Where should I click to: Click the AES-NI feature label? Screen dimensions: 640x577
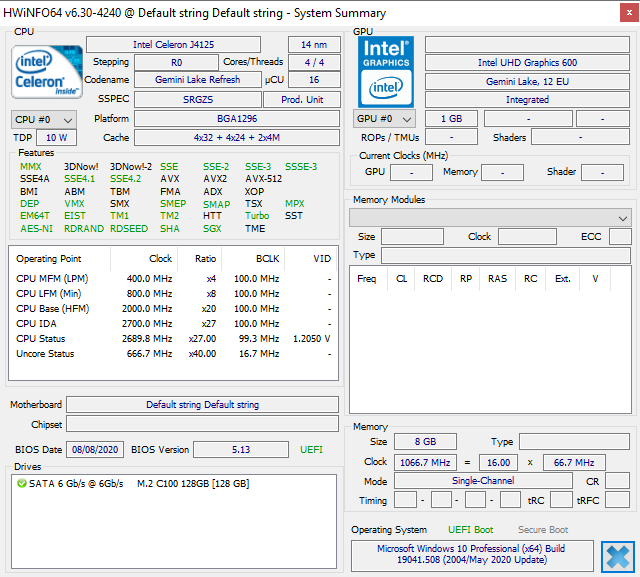36,229
